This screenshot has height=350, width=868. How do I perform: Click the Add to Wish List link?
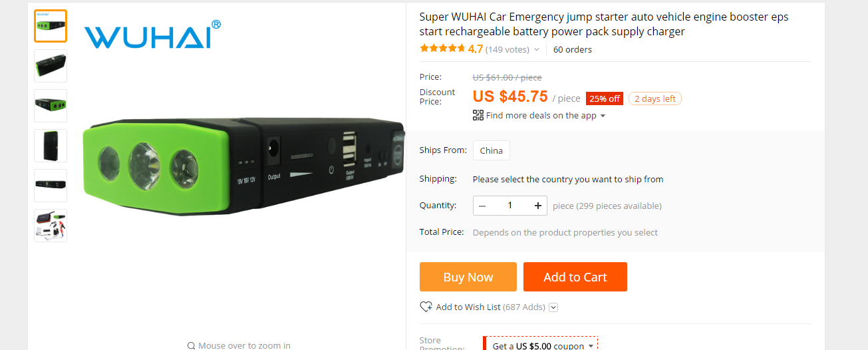(468, 307)
